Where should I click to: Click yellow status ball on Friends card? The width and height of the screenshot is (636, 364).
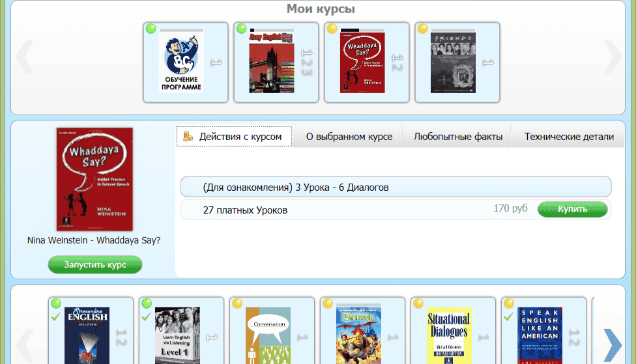pyautogui.click(x=423, y=29)
